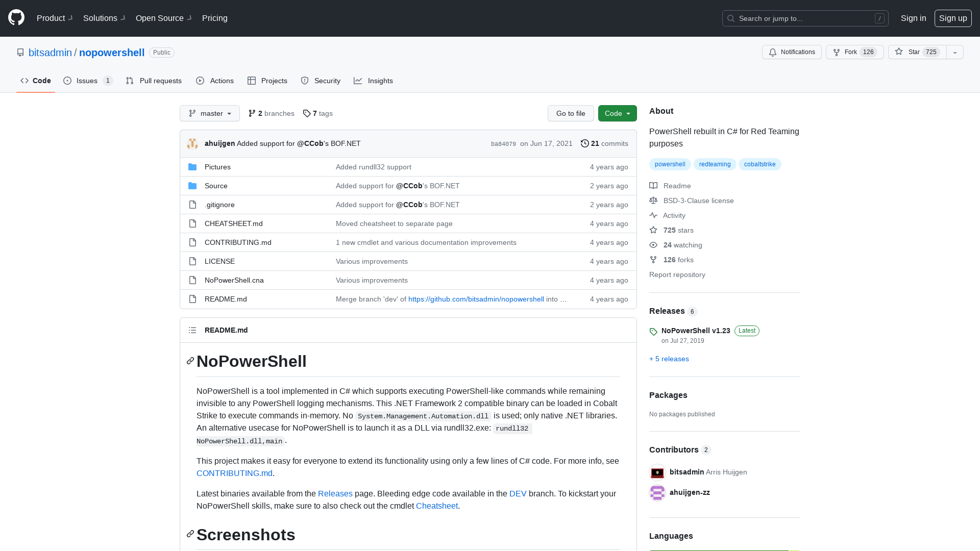Switch to the Pull requests tab

click(154, 81)
